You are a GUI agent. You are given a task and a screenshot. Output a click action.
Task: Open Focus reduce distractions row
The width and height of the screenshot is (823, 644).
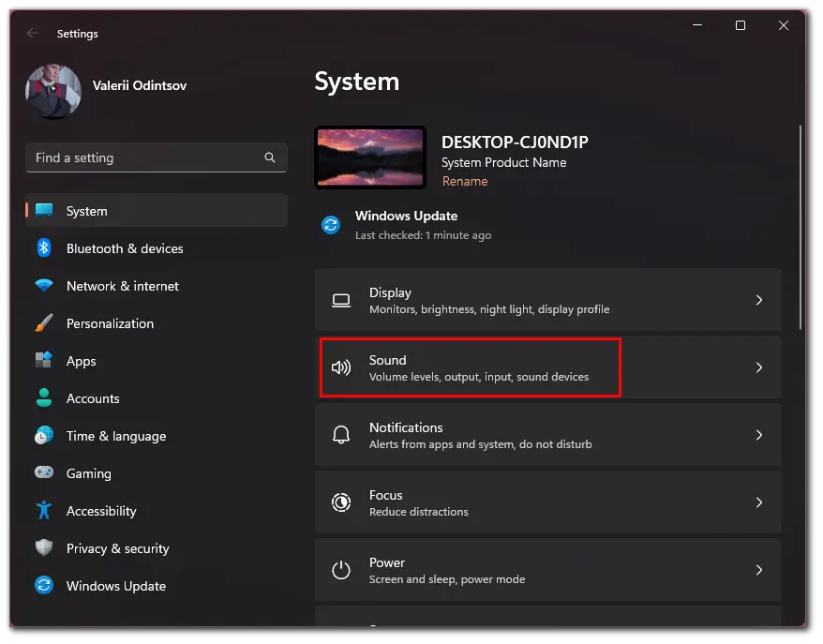point(548,502)
